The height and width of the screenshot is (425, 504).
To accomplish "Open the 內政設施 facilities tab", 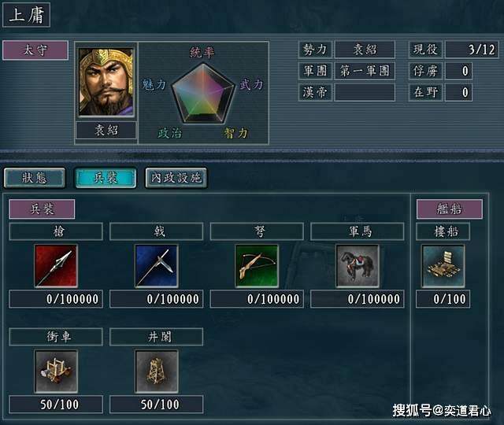I will (176, 177).
